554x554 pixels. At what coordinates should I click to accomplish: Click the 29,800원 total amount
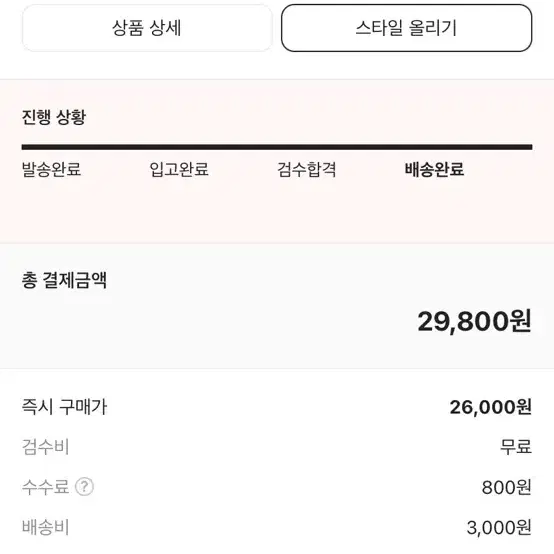475,321
